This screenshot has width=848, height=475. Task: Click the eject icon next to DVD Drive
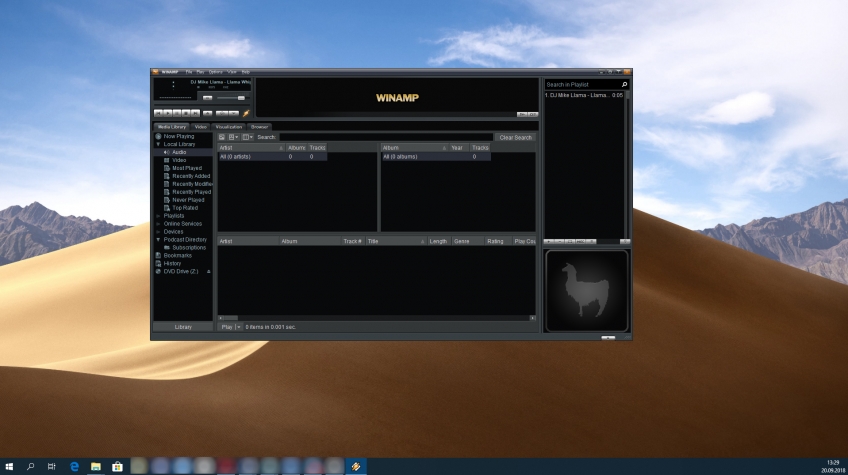tap(209, 272)
